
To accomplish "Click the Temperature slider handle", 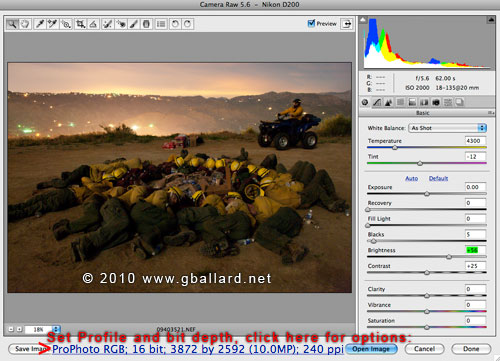I will tap(395, 147).
